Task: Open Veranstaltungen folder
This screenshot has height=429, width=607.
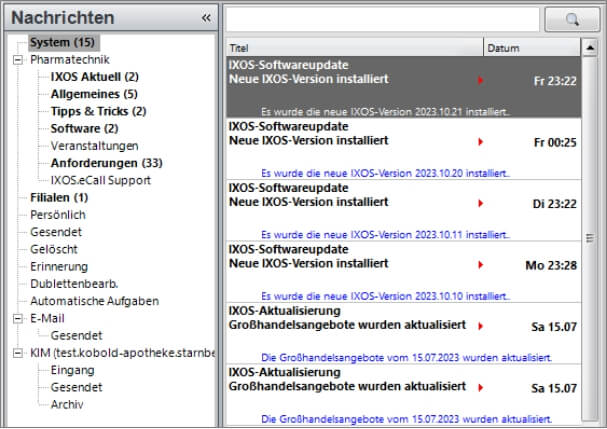Action: tap(94, 146)
